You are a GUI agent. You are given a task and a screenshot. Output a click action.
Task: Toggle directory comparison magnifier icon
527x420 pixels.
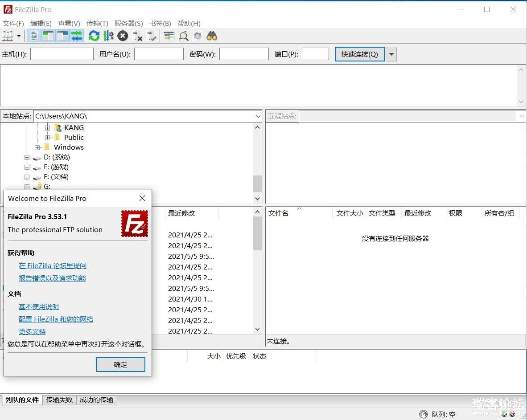184,36
